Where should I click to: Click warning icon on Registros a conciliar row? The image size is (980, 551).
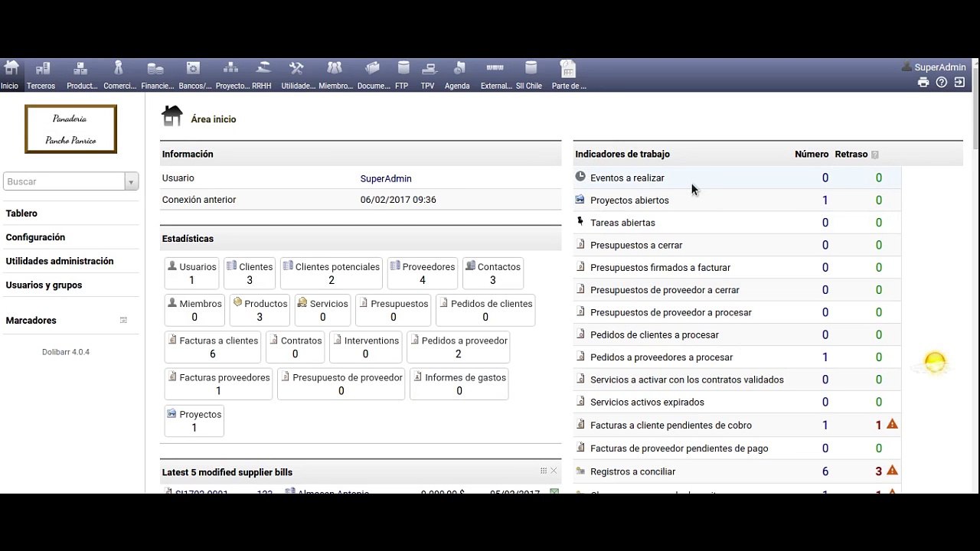coord(892,471)
